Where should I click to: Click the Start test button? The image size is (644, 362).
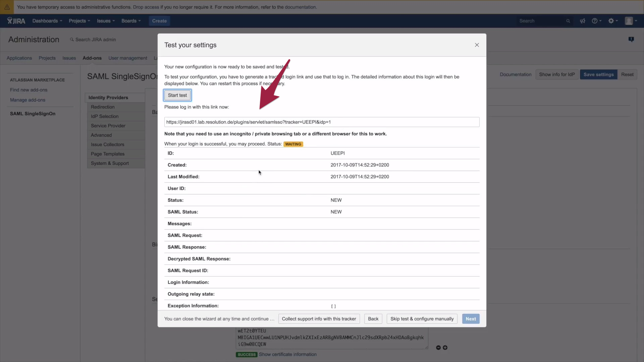pyautogui.click(x=177, y=95)
